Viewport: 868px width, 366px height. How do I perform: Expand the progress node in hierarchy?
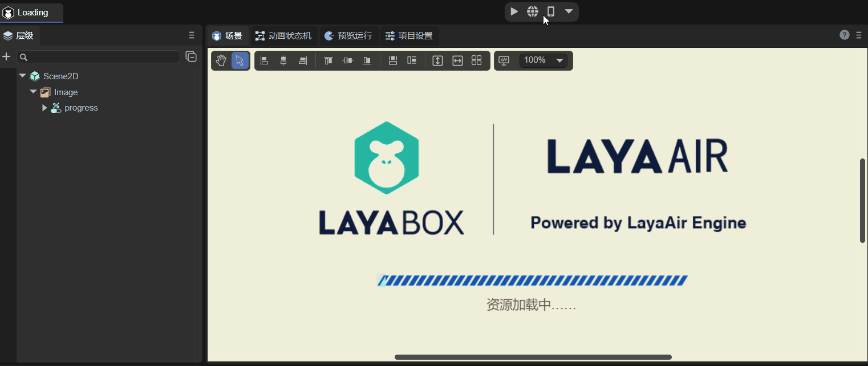coord(44,108)
